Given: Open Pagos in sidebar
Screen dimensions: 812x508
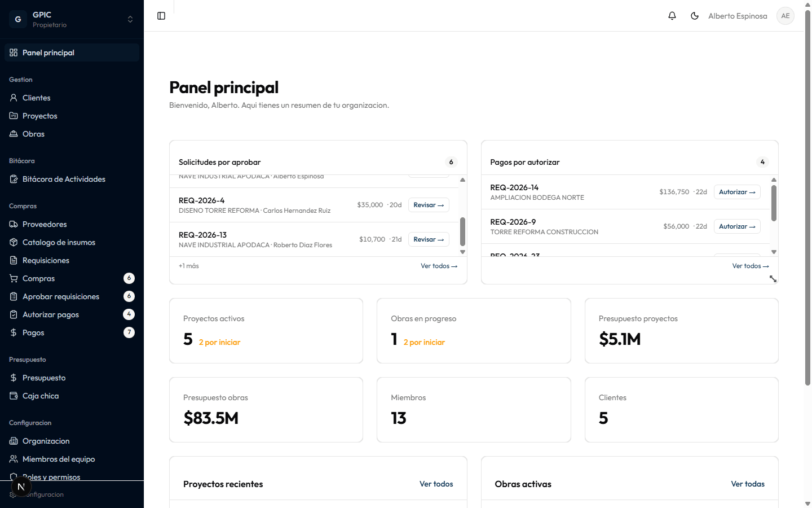Looking at the screenshot, I should 72,332.
